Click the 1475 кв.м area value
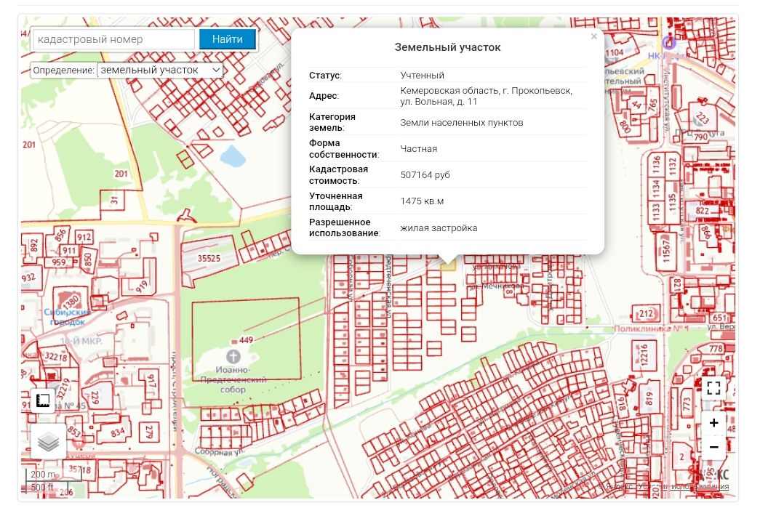The width and height of the screenshot is (760, 532). (422, 201)
